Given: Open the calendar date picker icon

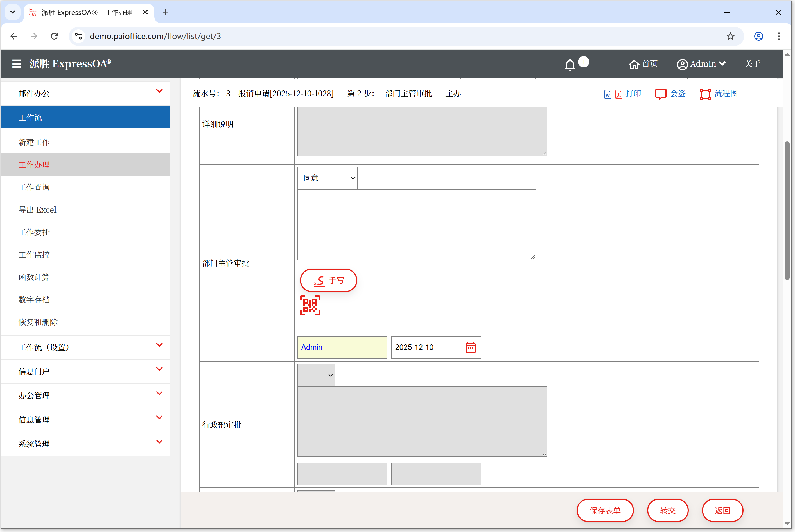Looking at the screenshot, I should pyautogui.click(x=470, y=347).
